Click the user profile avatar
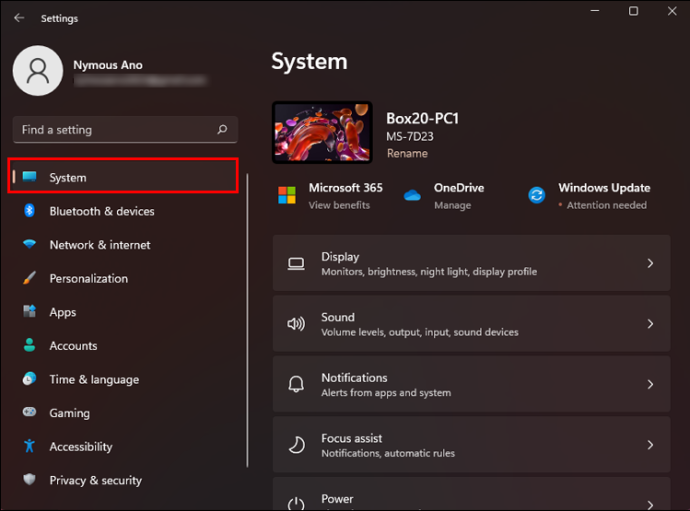690x511 pixels. [38, 70]
